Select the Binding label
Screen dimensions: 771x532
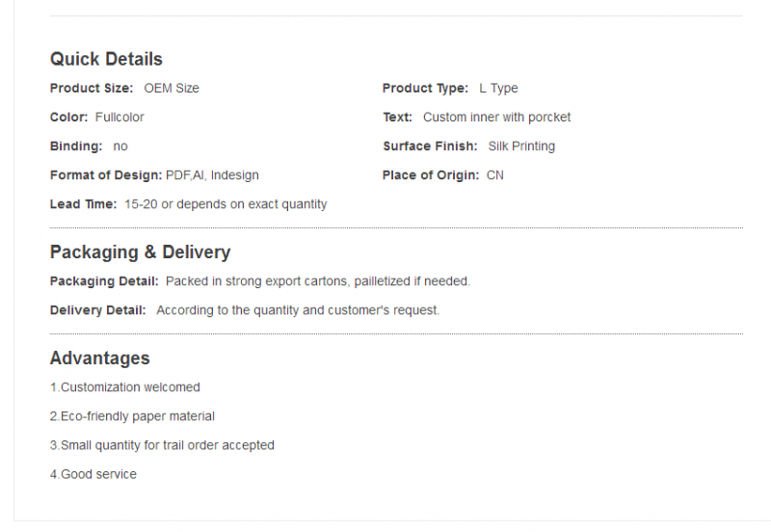[76, 146]
